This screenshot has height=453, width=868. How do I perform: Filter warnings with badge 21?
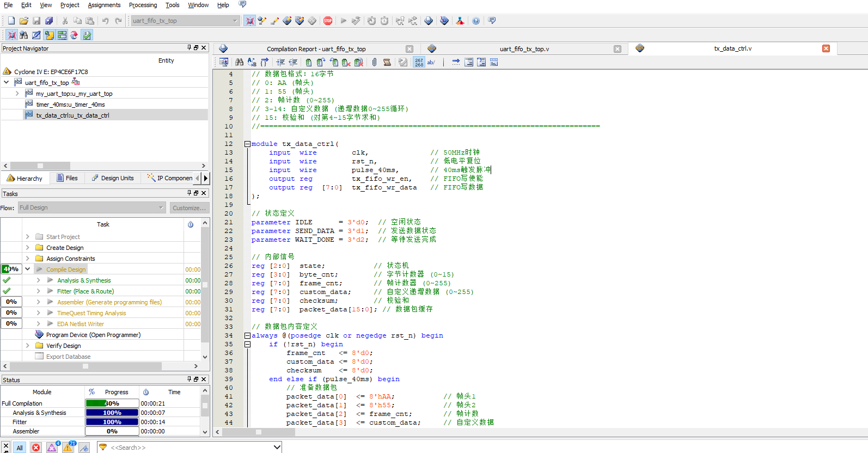pos(69,448)
